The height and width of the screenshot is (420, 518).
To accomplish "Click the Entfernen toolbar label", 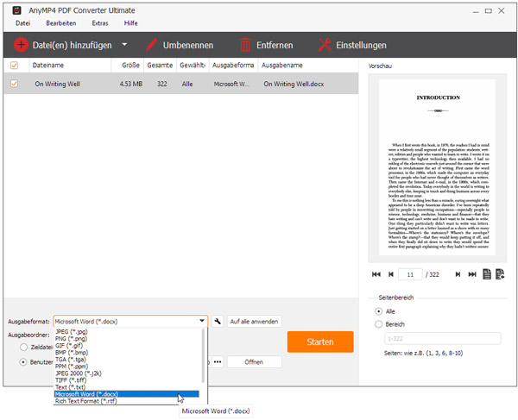I will 275,45.
